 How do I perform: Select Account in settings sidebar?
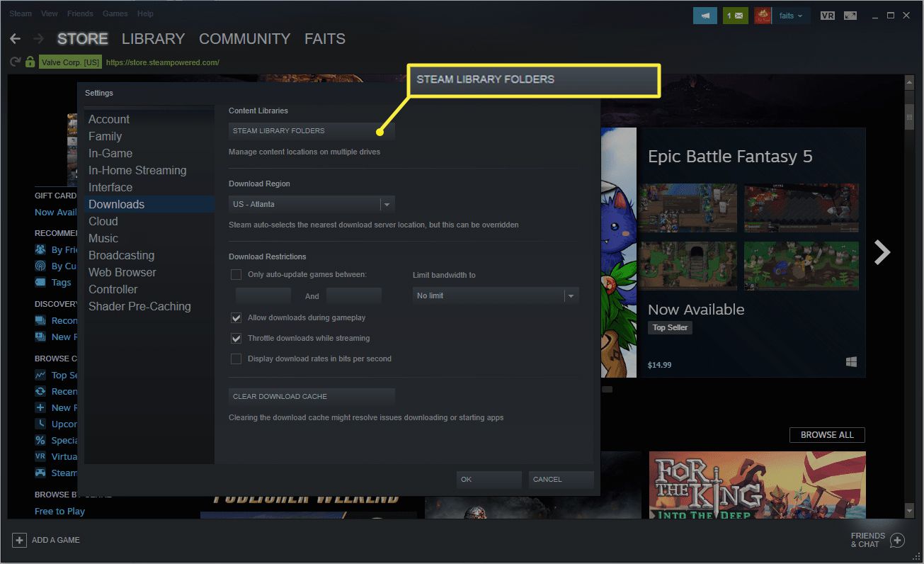(149, 119)
